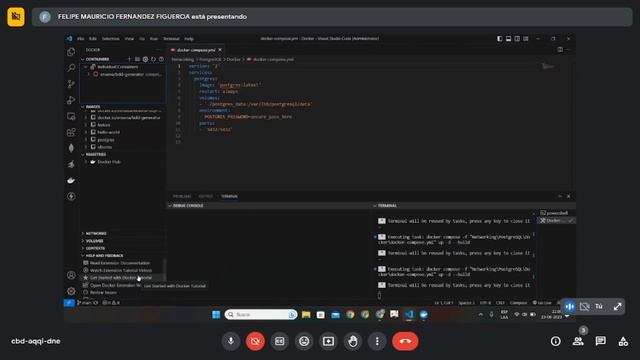Open Read Extension Documentation link
The width and height of the screenshot is (640, 360).
pos(120,263)
